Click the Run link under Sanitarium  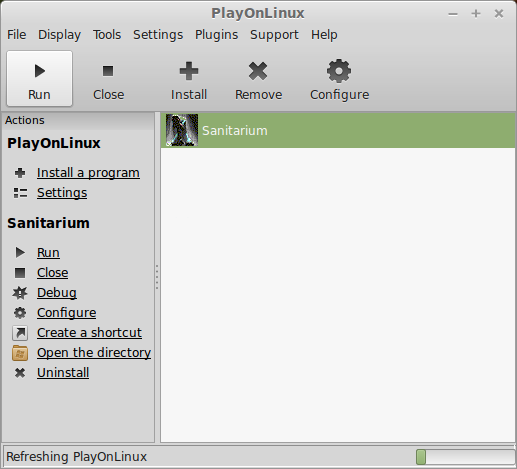[48, 252]
